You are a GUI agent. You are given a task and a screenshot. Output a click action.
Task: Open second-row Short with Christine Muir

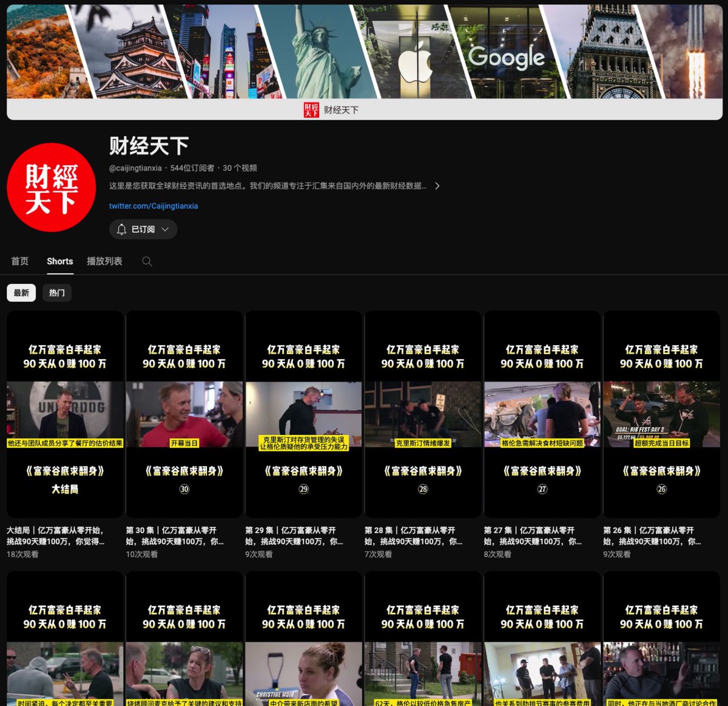303,639
